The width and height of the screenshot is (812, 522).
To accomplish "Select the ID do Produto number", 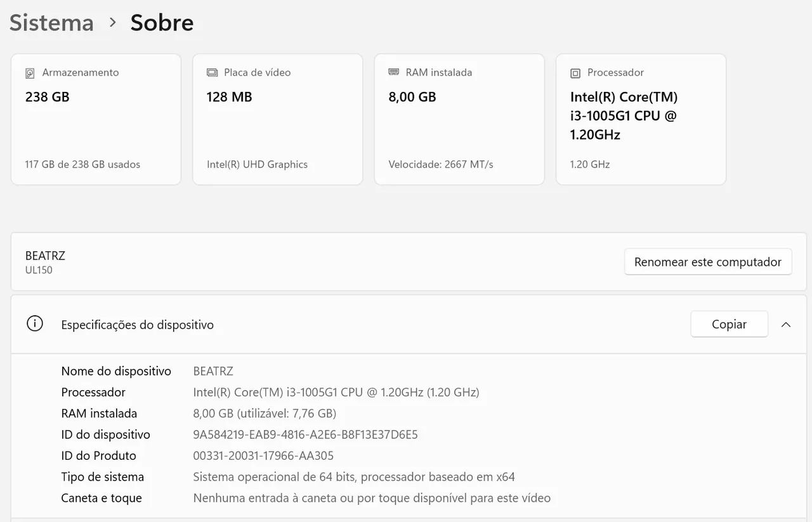I will [263, 455].
